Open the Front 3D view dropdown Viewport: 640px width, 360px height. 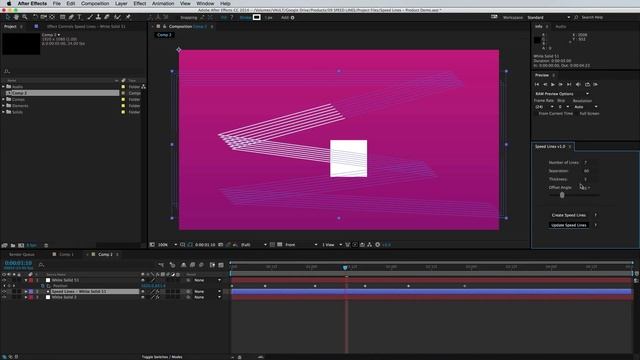301,245
